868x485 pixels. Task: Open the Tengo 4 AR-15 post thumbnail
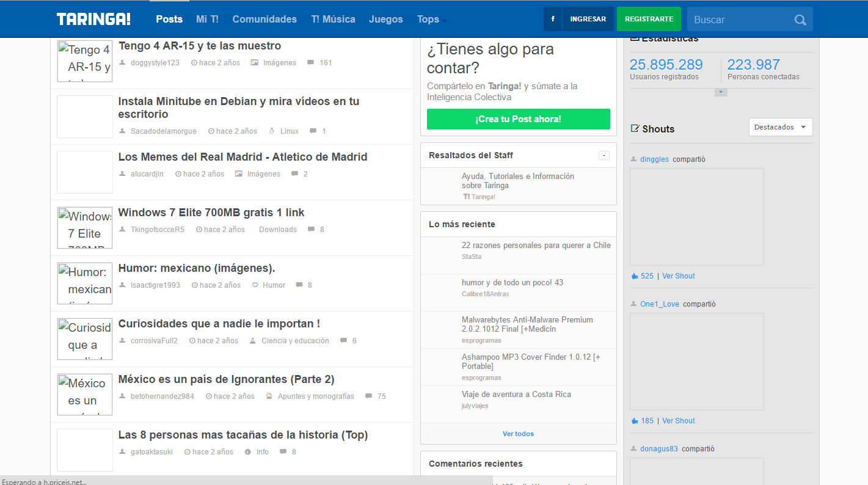[85, 61]
